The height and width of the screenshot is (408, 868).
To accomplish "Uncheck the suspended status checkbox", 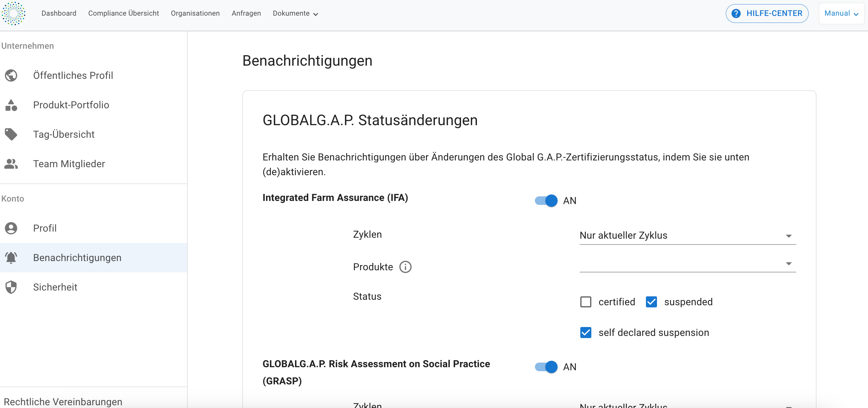I will tap(651, 302).
